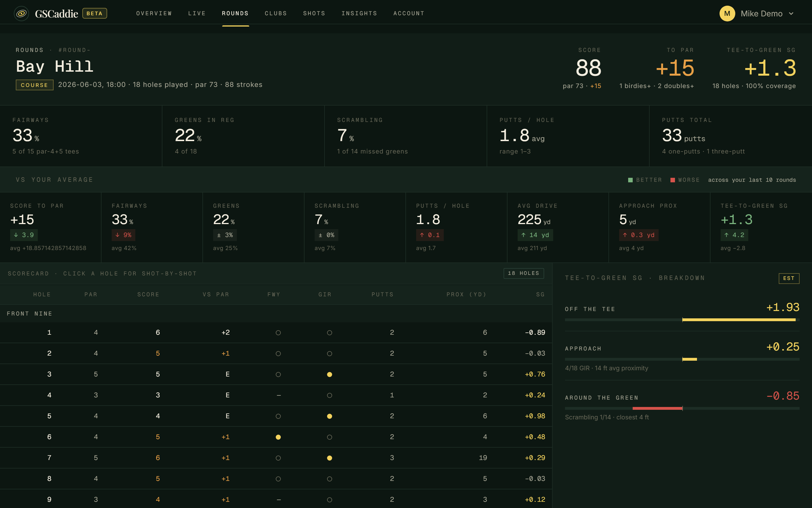
Task: Click the empty GIR circle on hole 9
Action: (330, 500)
